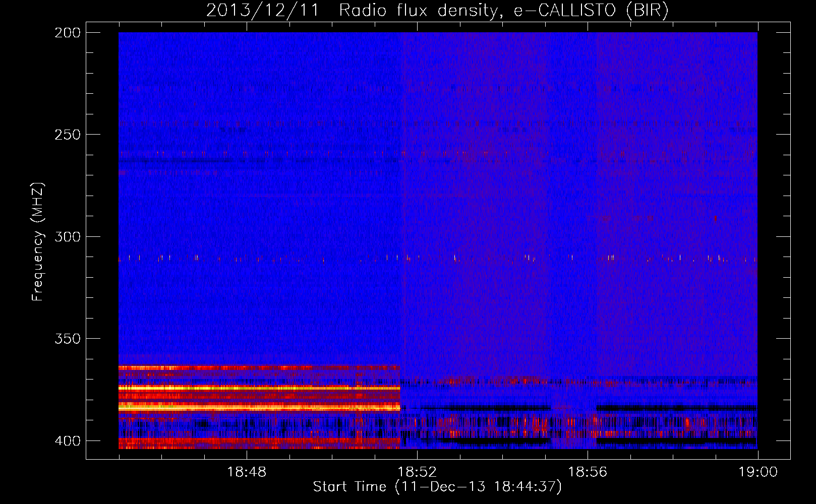Click the 'Start Time (11-Dec-13 18:44:37)' label
Viewport: 816px width, 504px height.
[x=437, y=487]
